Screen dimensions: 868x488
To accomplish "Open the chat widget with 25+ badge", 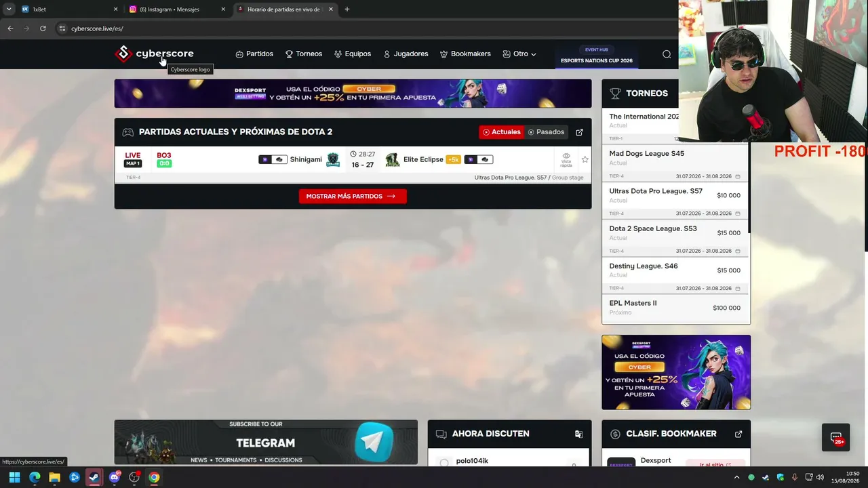I will [x=835, y=437].
